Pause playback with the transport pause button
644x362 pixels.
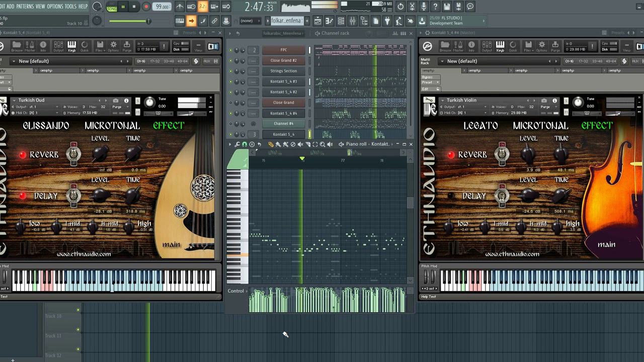123,7
